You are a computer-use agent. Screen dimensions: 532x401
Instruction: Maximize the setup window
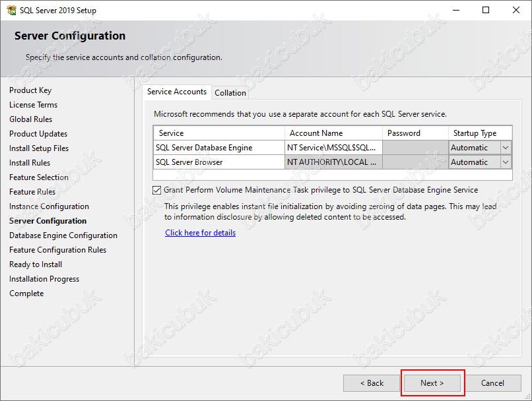pos(486,10)
